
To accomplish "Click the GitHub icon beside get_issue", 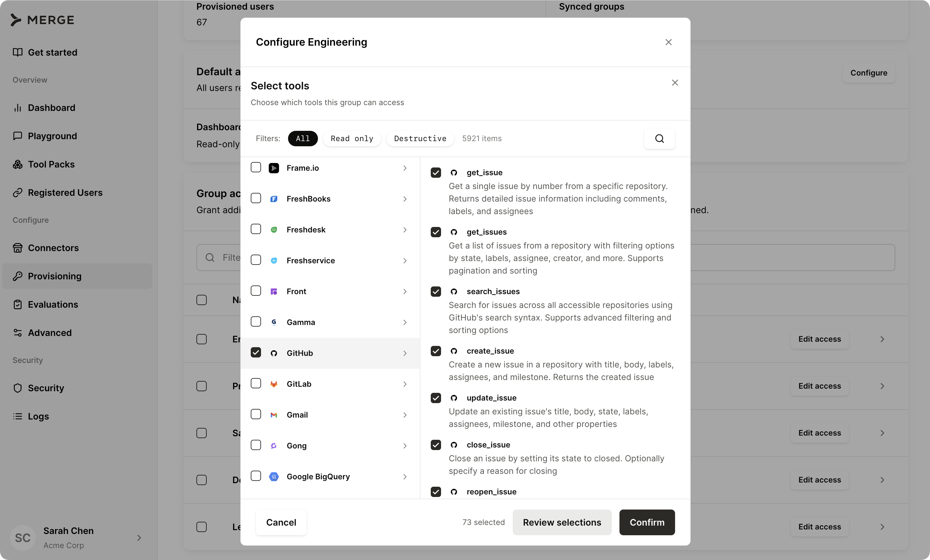I will (x=454, y=173).
